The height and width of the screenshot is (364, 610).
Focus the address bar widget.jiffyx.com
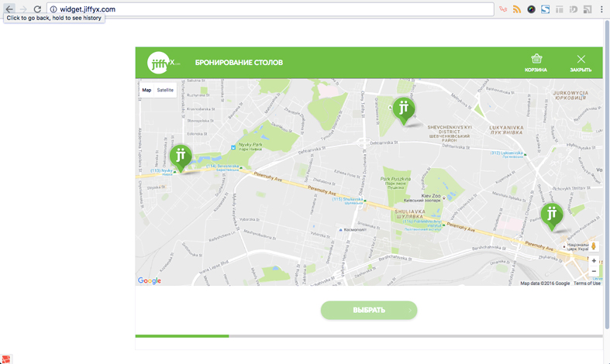pos(271,9)
